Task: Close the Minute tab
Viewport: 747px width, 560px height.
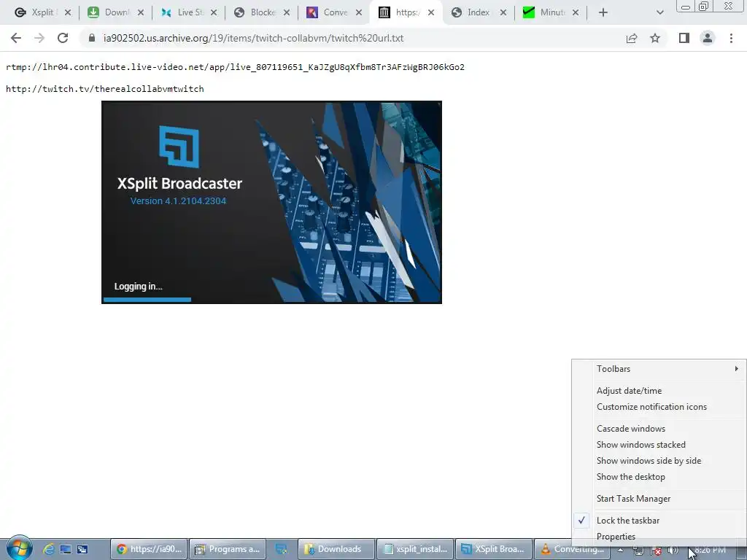Action: coord(576,12)
